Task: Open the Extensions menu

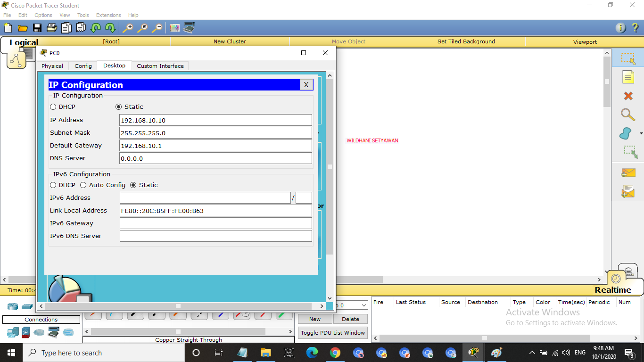Action: (108, 15)
